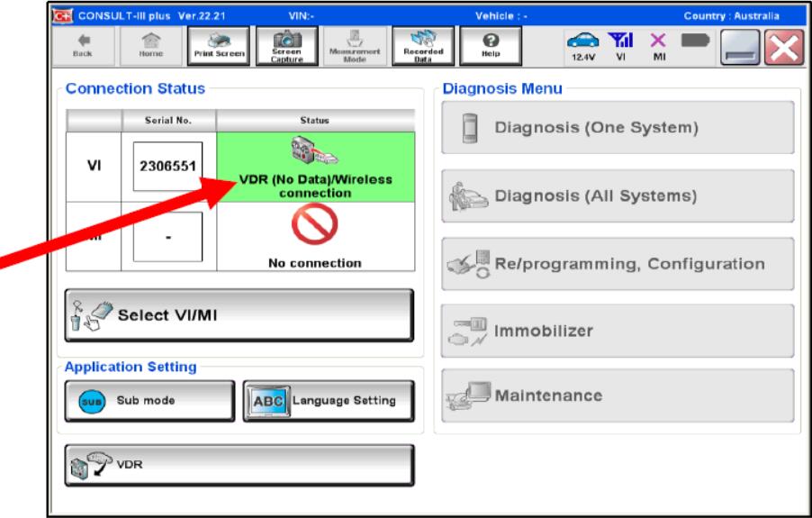Open Recorded Data
Screen dimensions: 812x518
[x=423, y=46]
